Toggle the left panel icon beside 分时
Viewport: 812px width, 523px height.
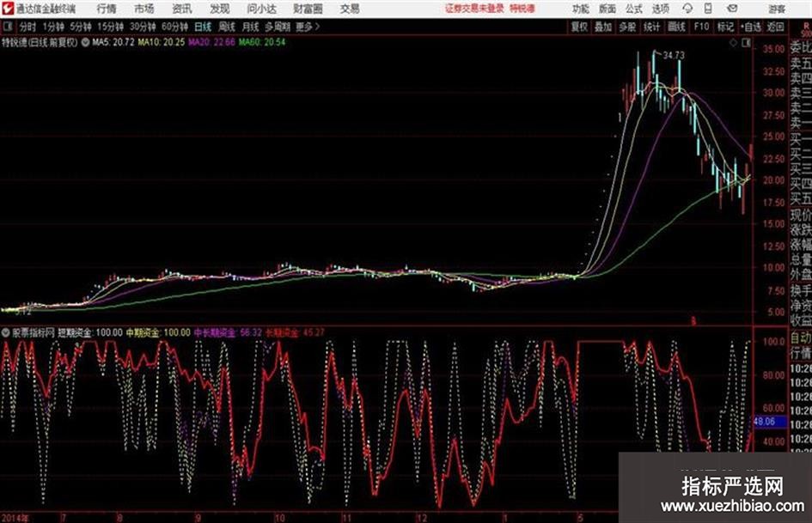(7, 27)
